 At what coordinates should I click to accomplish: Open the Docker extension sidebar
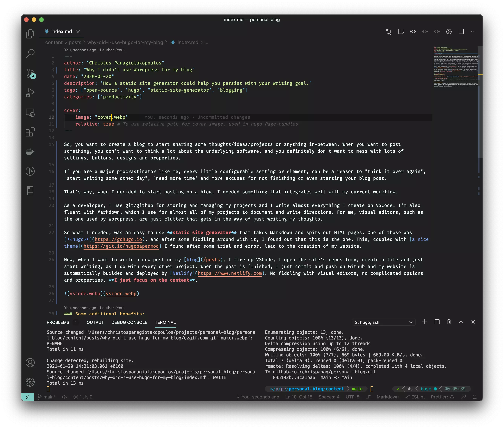(30, 152)
